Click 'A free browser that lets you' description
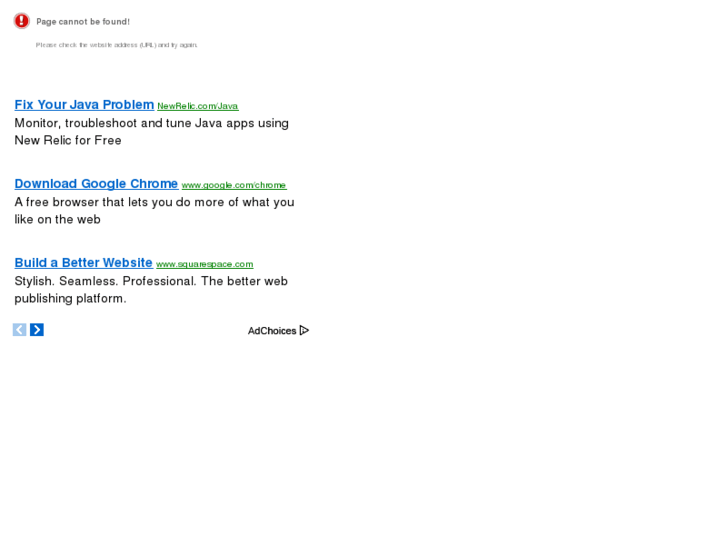Image resolution: width=727 pixels, height=545 pixels. pyautogui.click(x=154, y=202)
